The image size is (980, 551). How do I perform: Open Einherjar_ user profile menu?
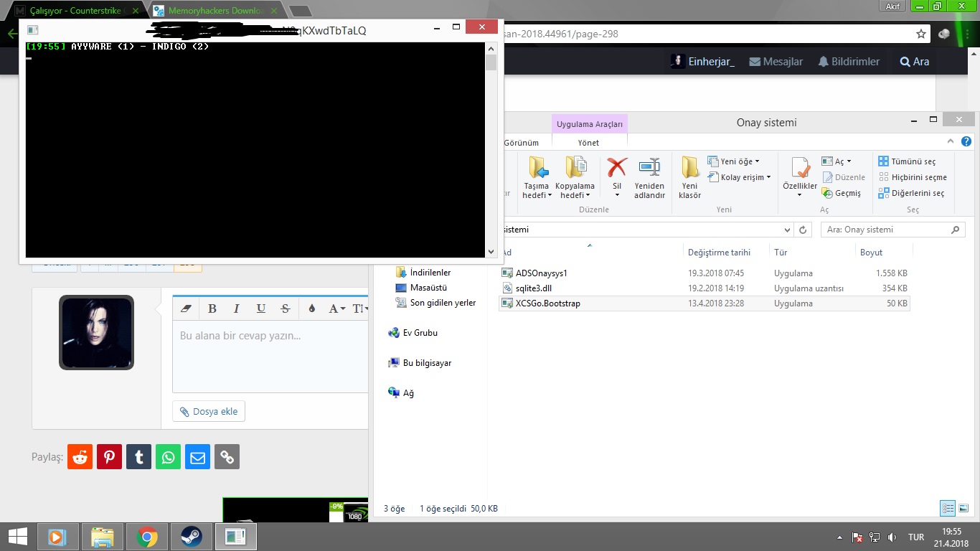click(703, 62)
